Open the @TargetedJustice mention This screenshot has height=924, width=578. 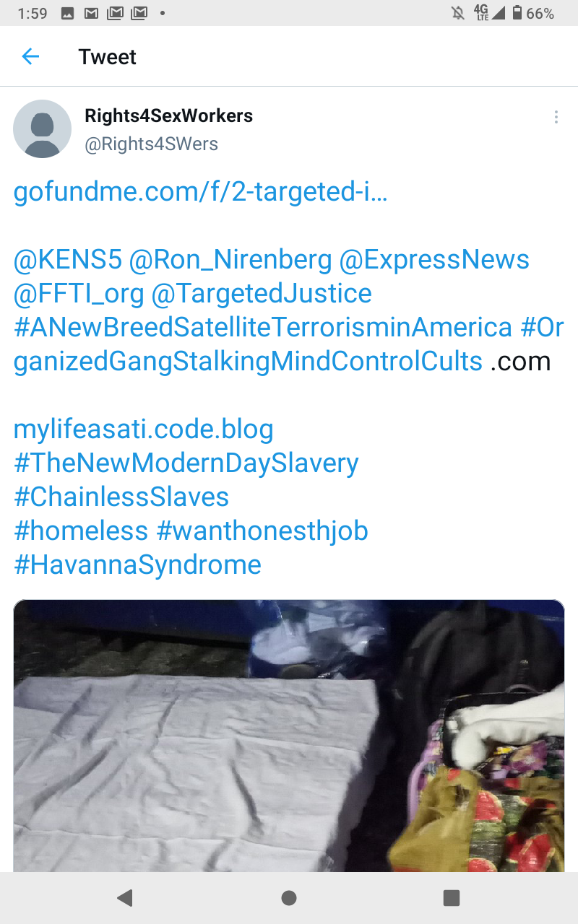(262, 294)
